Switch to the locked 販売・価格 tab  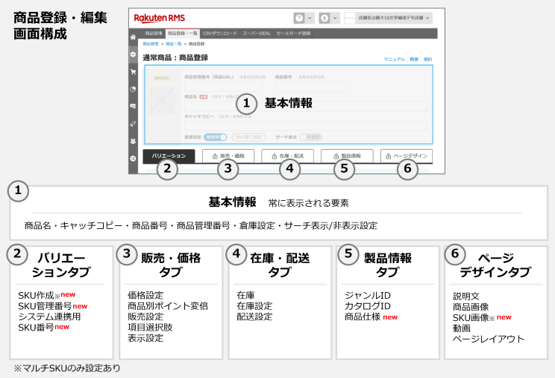228,156
